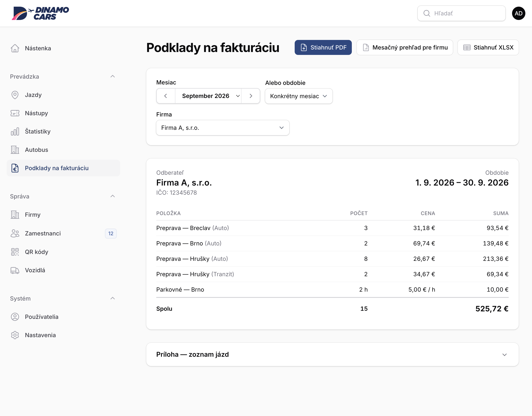
Task: Collapse the Systém sidebar section
Action: [113, 298]
